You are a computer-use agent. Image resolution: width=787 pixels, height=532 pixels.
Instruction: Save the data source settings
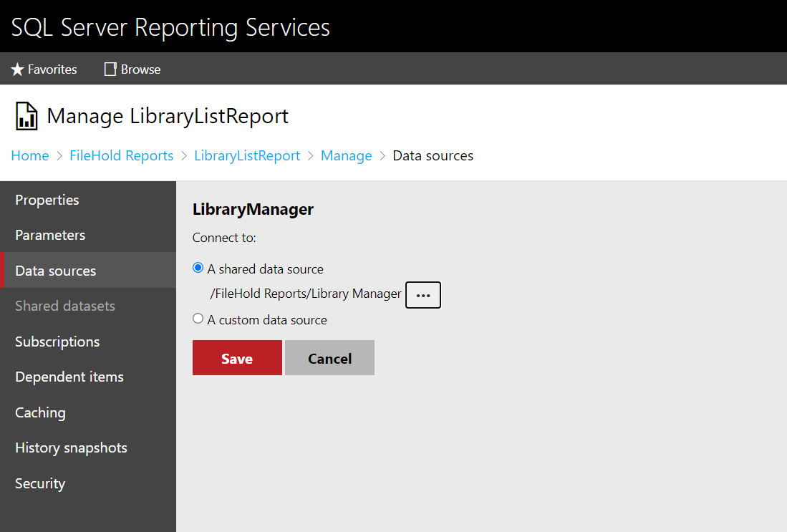(237, 357)
